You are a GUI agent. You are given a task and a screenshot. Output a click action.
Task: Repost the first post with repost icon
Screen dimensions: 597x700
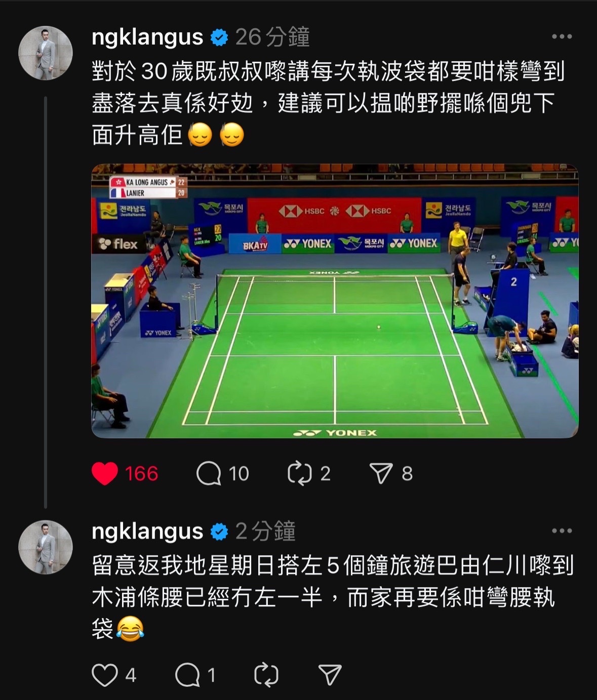[x=299, y=474]
